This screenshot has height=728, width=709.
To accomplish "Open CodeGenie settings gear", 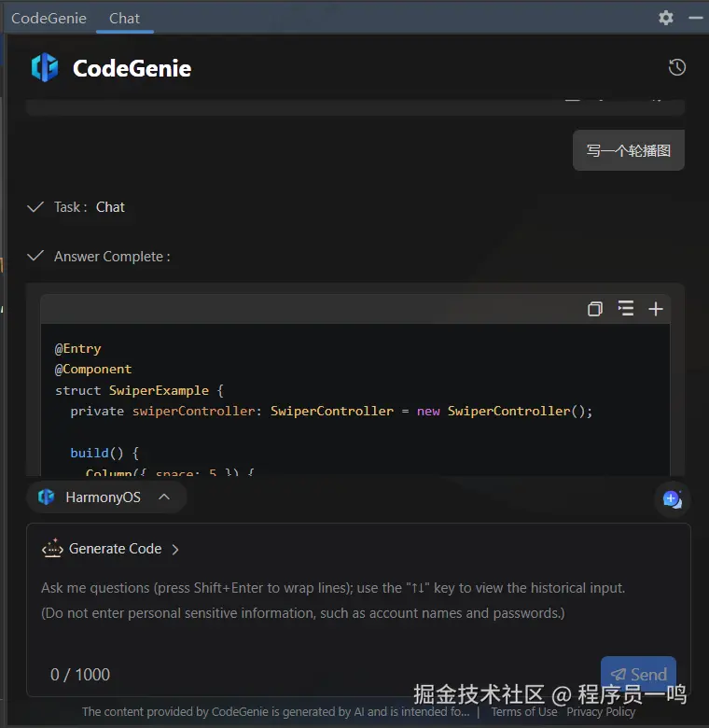I will [666, 18].
